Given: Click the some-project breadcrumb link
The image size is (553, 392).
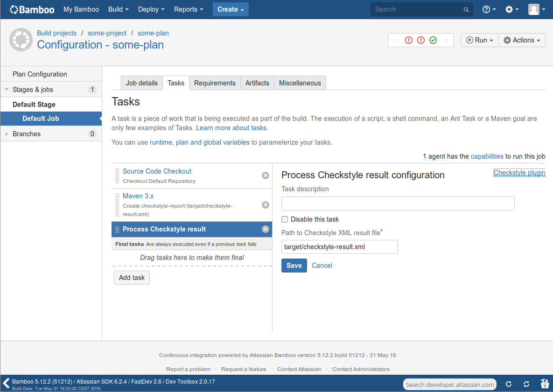Looking at the screenshot, I should click(107, 33).
